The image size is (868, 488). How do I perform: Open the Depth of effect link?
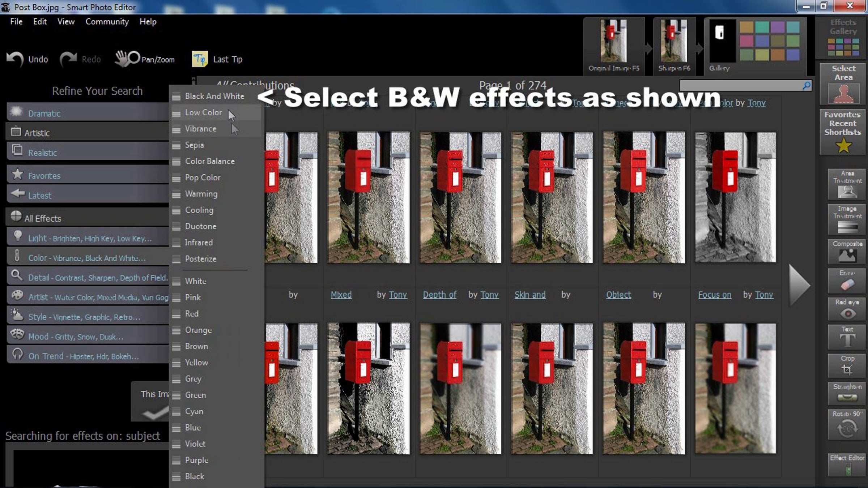click(x=439, y=295)
